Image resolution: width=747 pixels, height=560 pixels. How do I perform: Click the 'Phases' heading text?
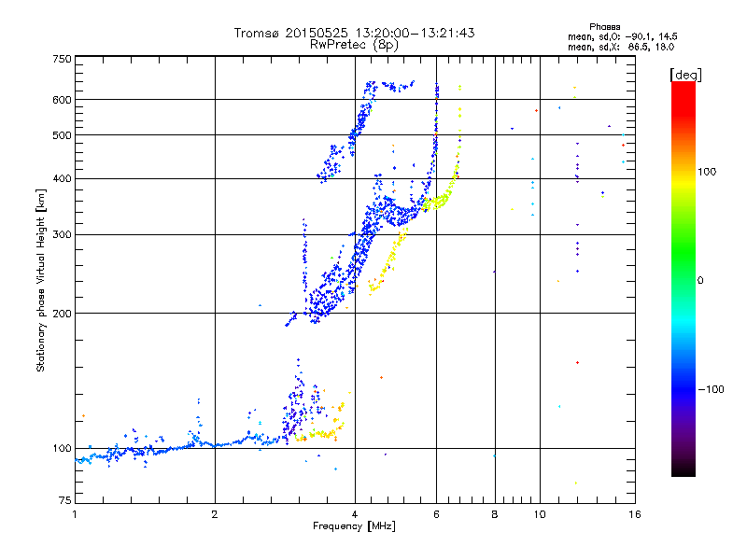[604, 27]
